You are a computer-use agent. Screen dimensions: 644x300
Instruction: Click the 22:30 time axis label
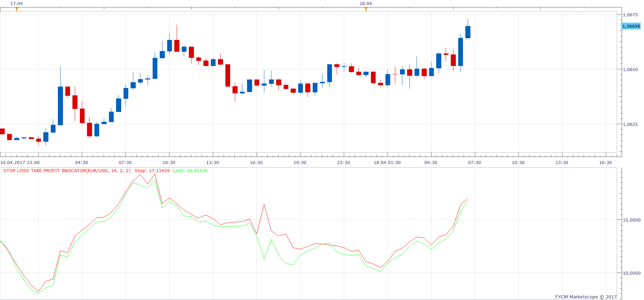click(x=343, y=163)
